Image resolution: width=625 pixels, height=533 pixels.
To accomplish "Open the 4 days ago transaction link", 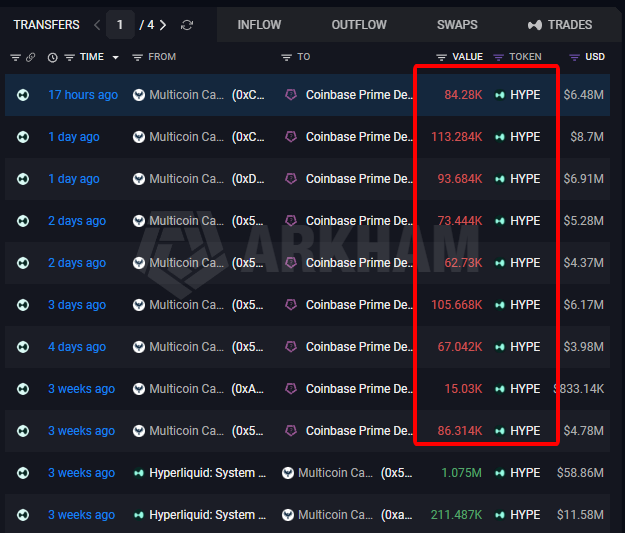I will [77, 347].
